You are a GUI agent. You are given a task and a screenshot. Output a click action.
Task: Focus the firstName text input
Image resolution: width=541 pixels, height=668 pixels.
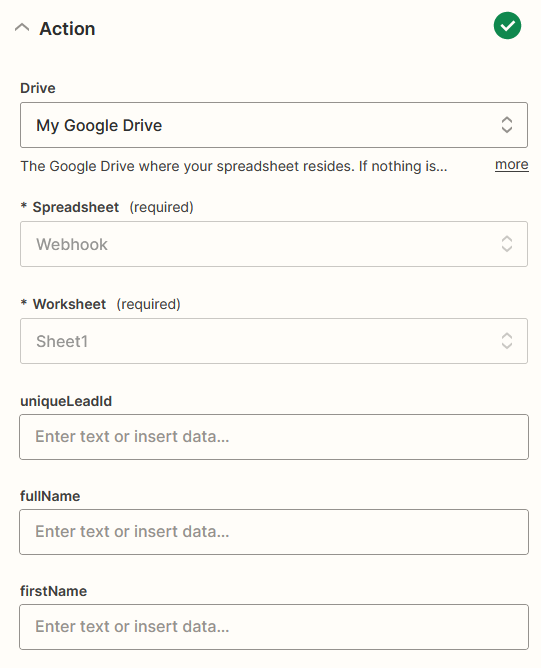point(273,627)
